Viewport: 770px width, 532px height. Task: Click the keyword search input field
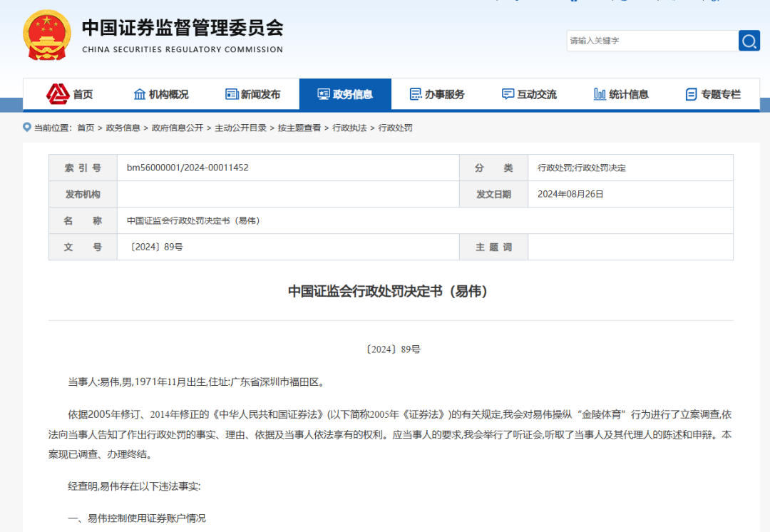coord(652,41)
